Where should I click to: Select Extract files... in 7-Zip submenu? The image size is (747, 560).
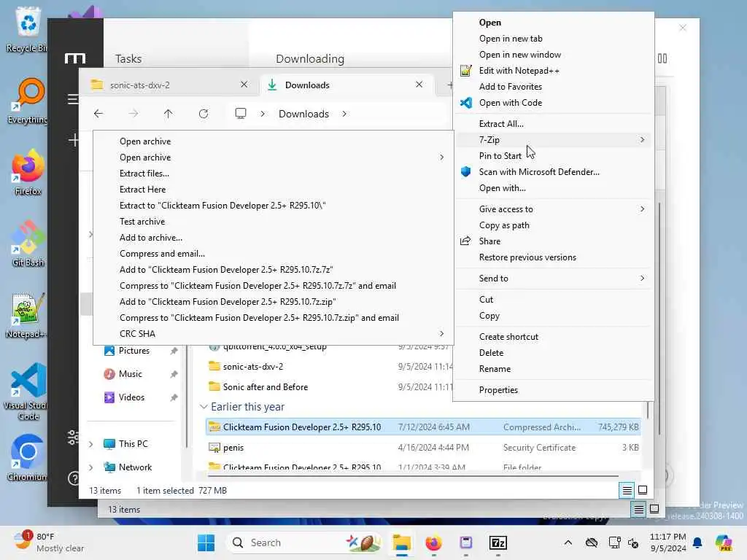click(273, 174)
